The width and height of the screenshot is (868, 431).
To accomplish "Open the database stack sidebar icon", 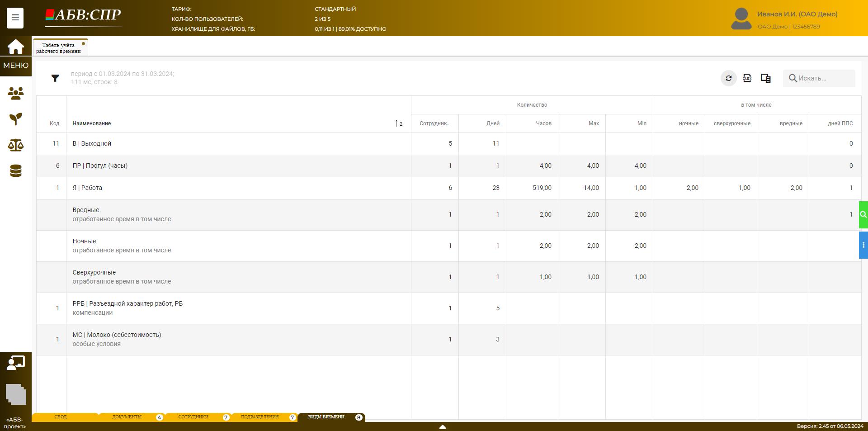I will point(15,171).
